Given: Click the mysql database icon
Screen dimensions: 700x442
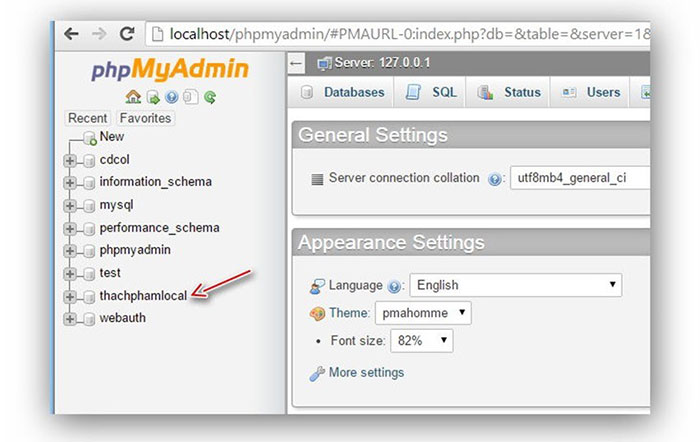Looking at the screenshot, I should click(x=89, y=205).
